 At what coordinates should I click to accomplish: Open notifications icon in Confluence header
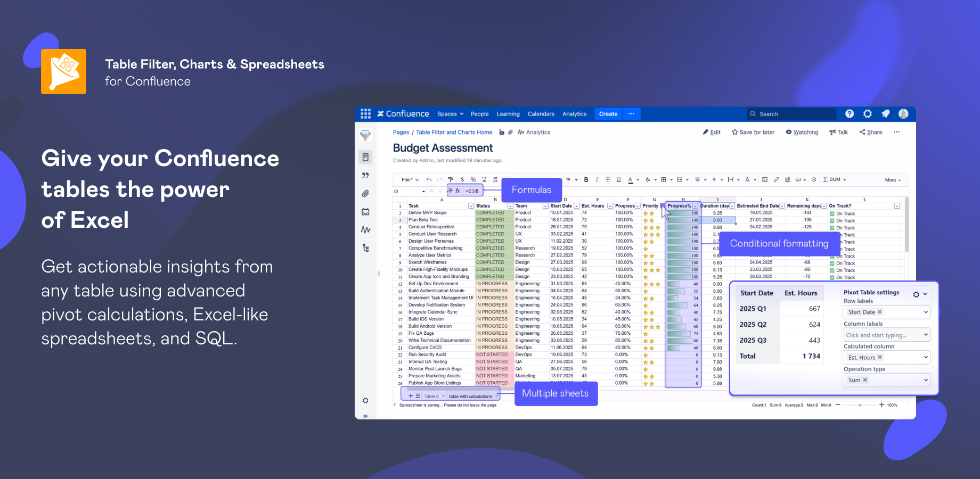(x=885, y=114)
